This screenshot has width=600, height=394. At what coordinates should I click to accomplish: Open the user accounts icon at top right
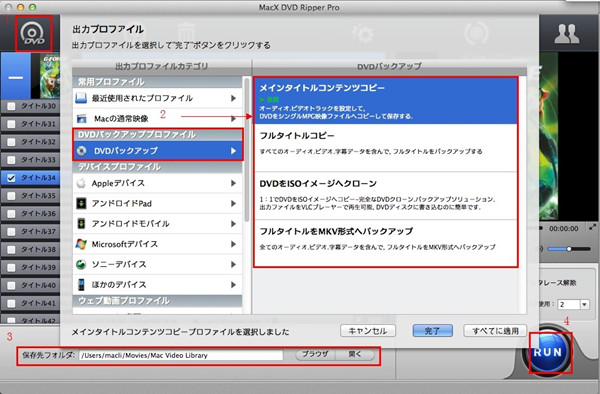(x=567, y=34)
